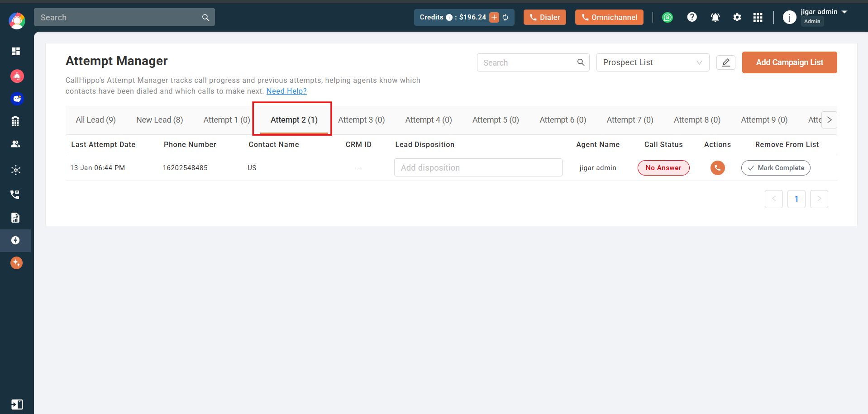868x414 pixels.
Task: Refresh the credits balance
Action: (506, 18)
